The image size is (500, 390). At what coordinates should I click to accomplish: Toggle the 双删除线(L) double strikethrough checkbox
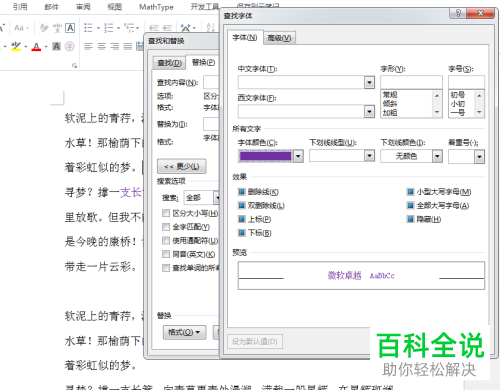click(242, 205)
